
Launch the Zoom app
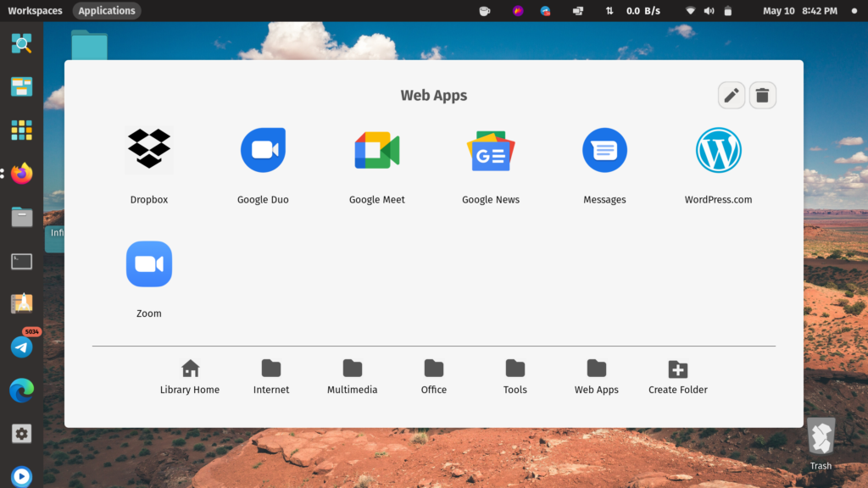(x=149, y=264)
